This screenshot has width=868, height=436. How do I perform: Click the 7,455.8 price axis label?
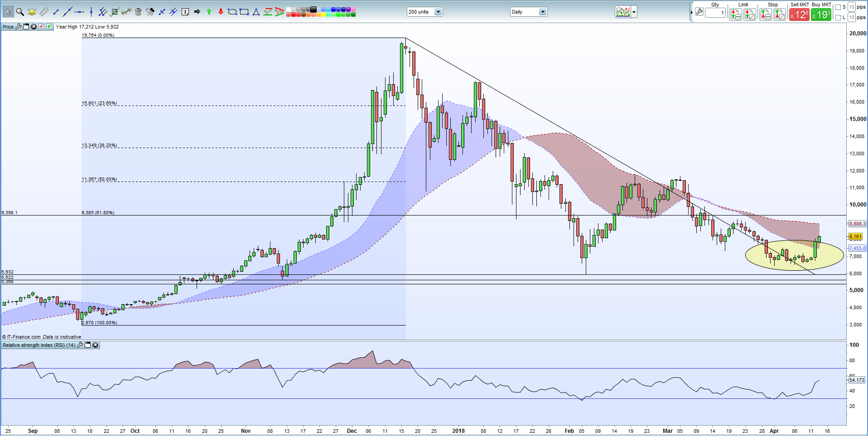[x=857, y=248]
